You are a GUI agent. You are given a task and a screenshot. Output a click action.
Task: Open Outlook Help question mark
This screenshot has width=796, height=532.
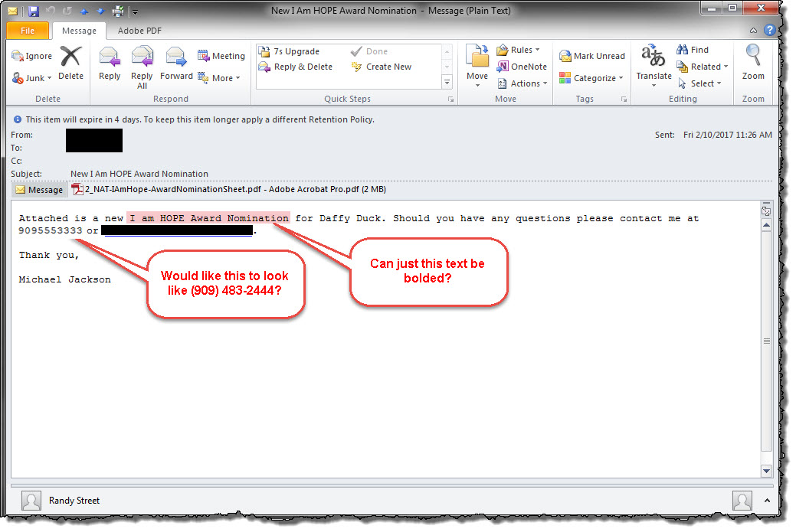coord(770,30)
